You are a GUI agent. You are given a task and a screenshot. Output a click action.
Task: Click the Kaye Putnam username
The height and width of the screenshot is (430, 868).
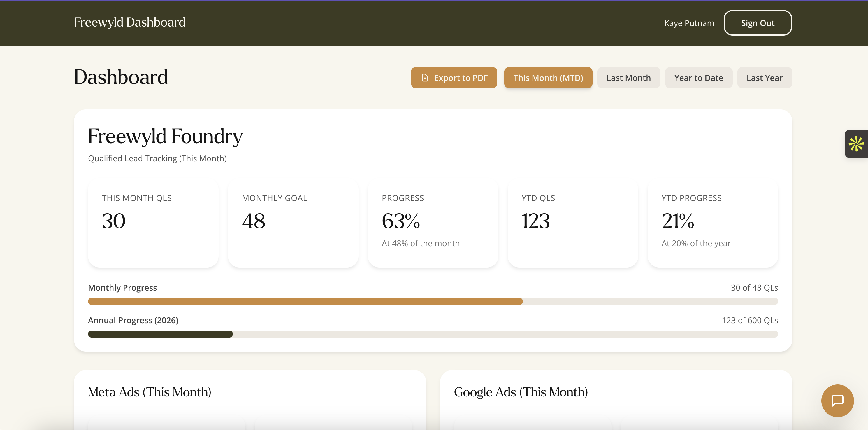point(689,23)
